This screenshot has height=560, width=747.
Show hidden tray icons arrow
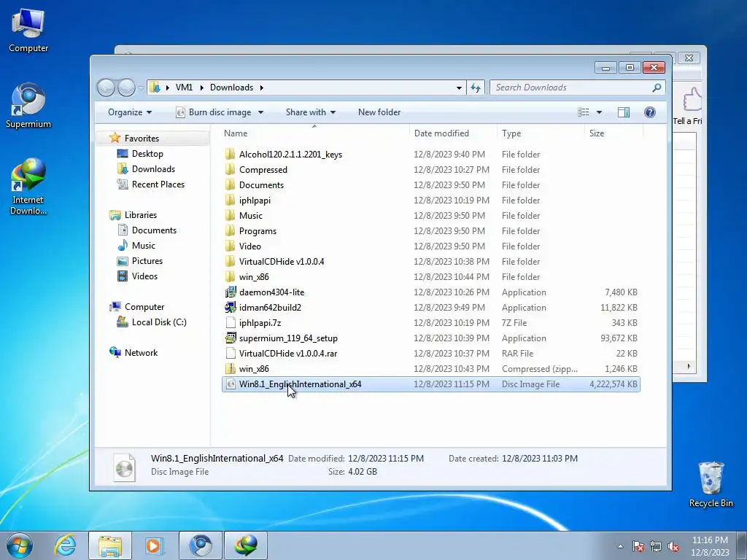[620, 546]
